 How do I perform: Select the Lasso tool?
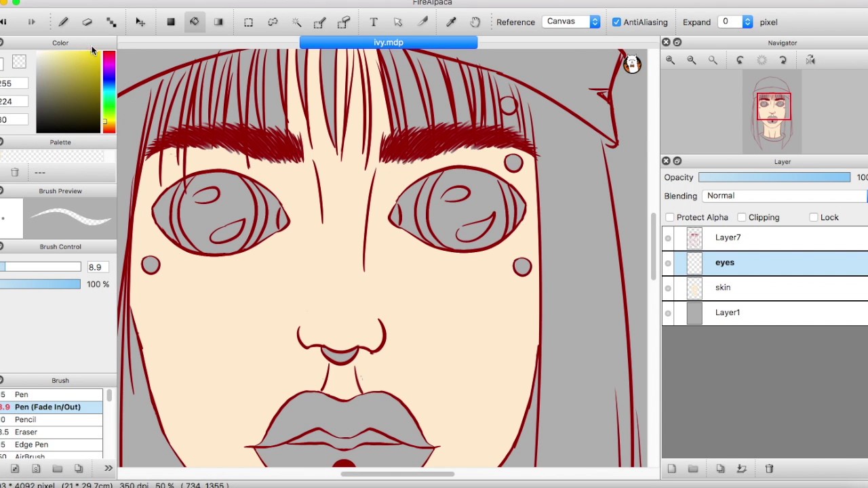(x=273, y=22)
